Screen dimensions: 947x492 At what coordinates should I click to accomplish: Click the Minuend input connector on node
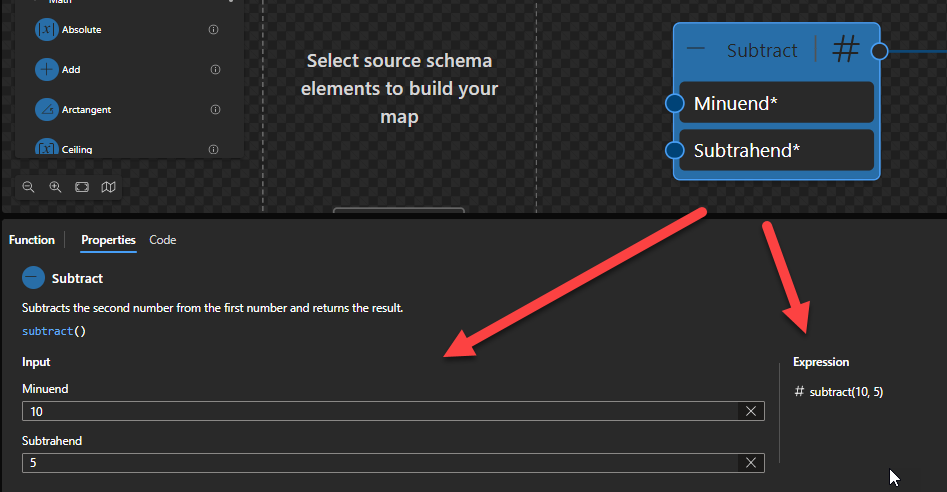point(674,103)
